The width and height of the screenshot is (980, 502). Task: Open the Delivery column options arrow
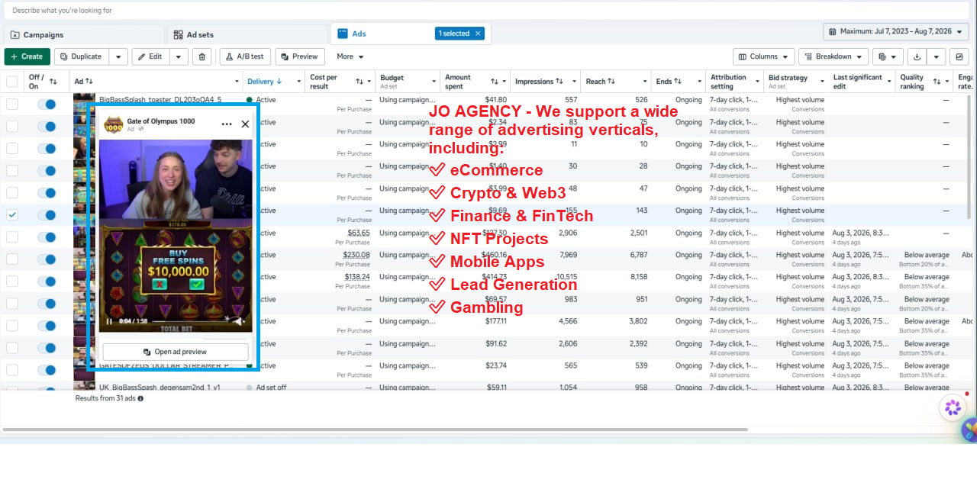300,82
